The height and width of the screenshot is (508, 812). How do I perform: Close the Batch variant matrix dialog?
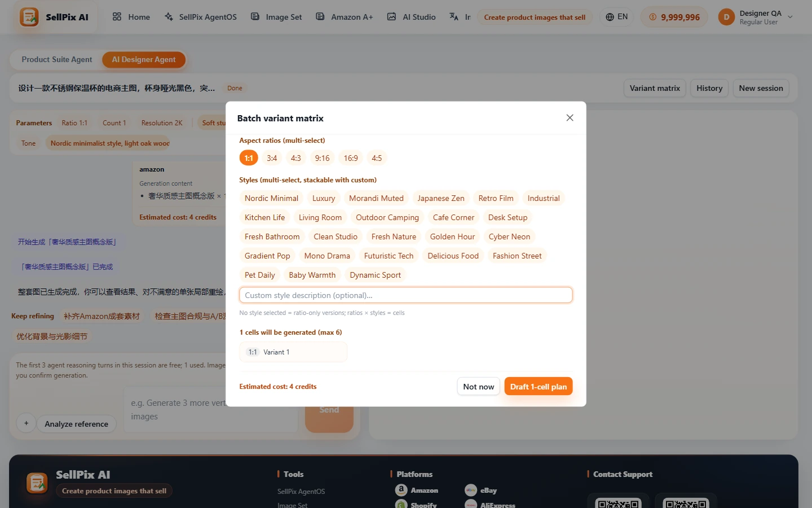570,118
